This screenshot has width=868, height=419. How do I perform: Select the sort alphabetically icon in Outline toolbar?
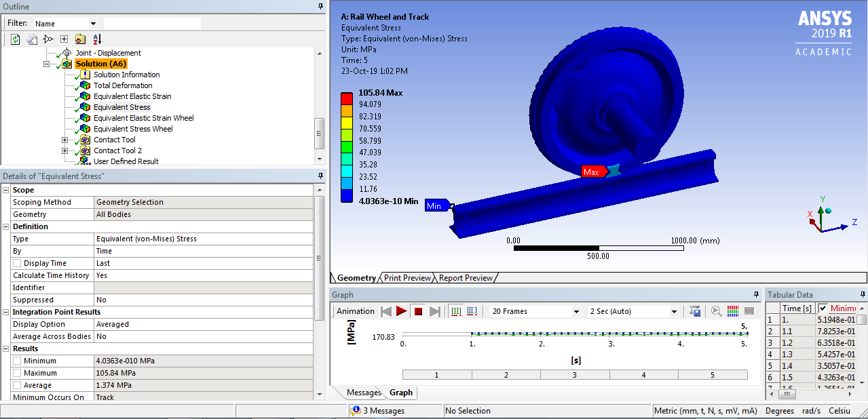pyautogui.click(x=97, y=39)
